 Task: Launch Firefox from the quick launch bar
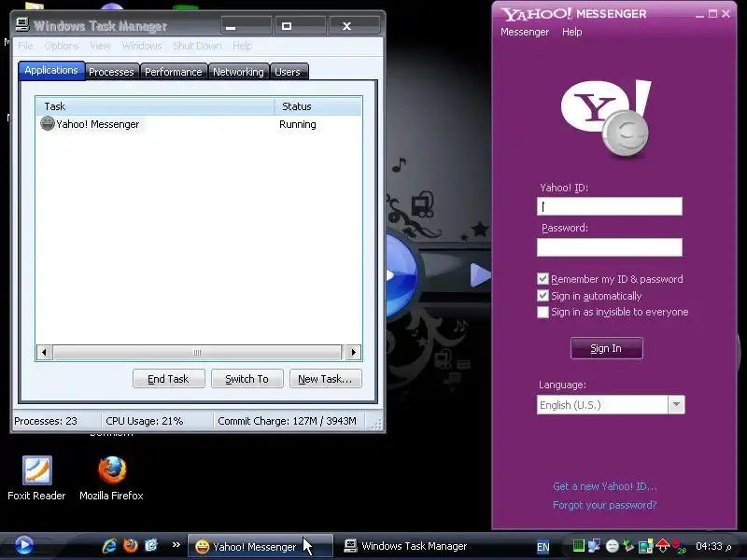coord(130,545)
